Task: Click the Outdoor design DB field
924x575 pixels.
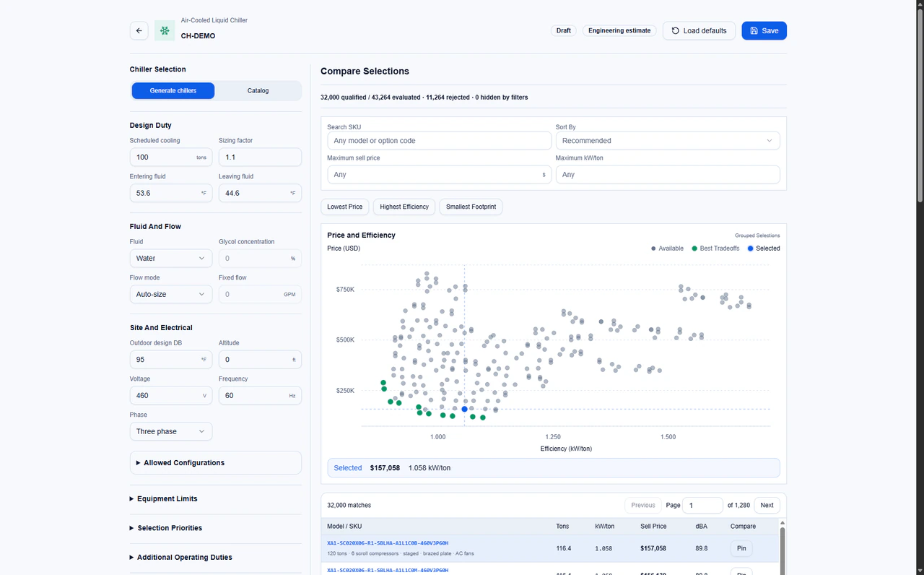Action: pyautogui.click(x=171, y=359)
